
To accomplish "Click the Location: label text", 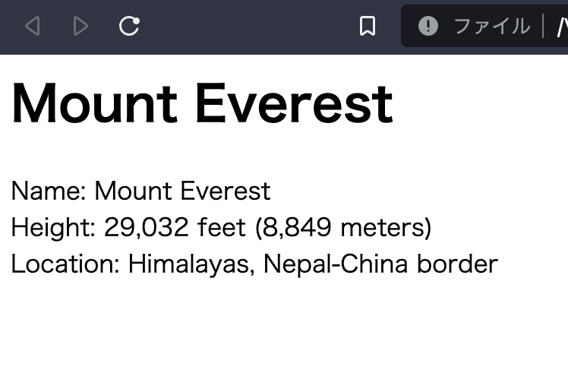I will click(65, 264).
